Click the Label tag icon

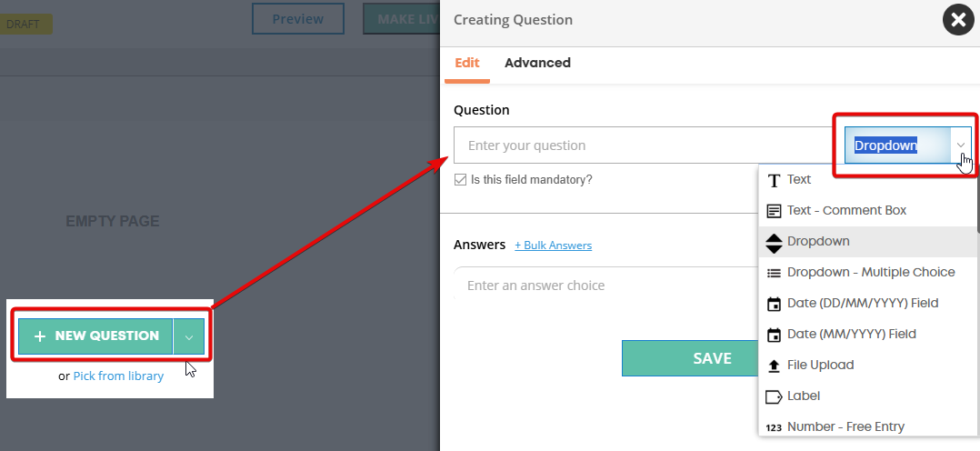click(774, 396)
